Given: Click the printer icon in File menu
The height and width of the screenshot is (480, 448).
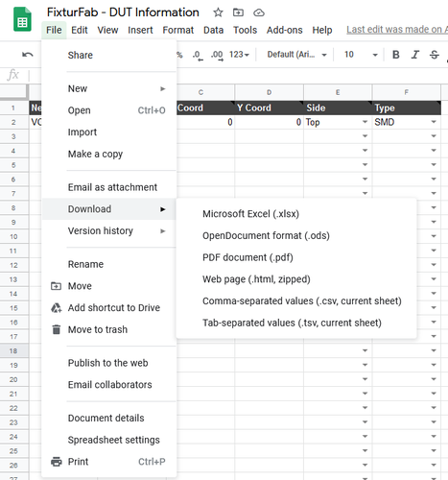Looking at the screenshot, I should (57, 462).
